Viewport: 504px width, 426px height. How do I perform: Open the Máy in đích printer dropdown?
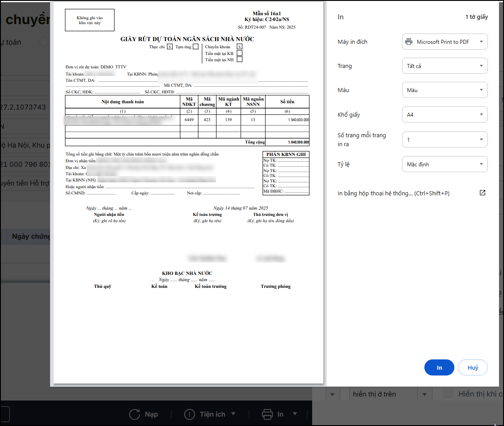click(x=444, y=42)
